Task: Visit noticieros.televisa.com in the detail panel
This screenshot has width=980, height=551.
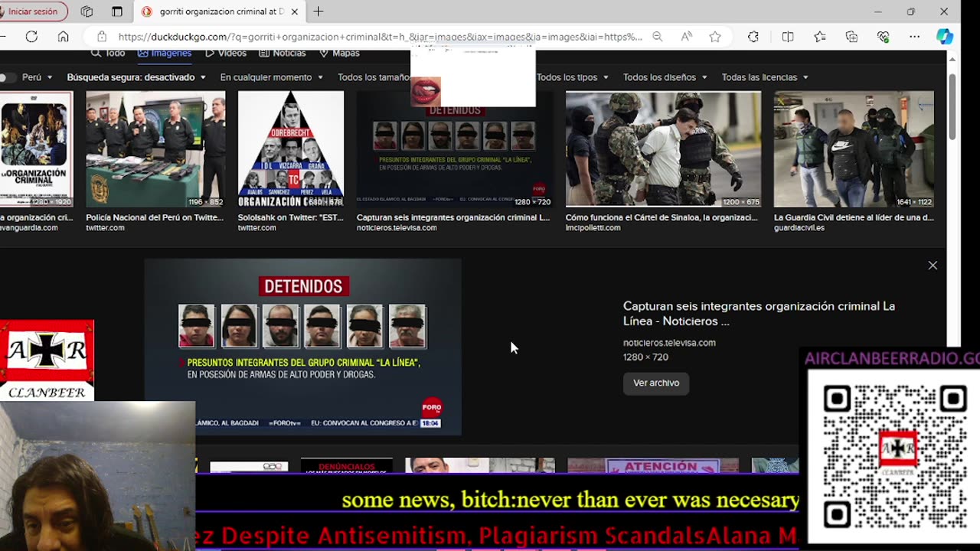Action: [669, 343]
